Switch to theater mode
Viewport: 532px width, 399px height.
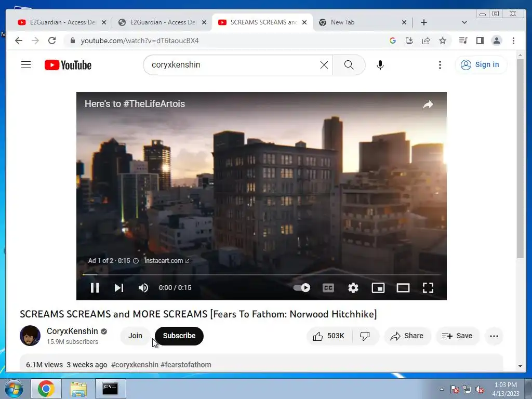(x=403, y=288)
